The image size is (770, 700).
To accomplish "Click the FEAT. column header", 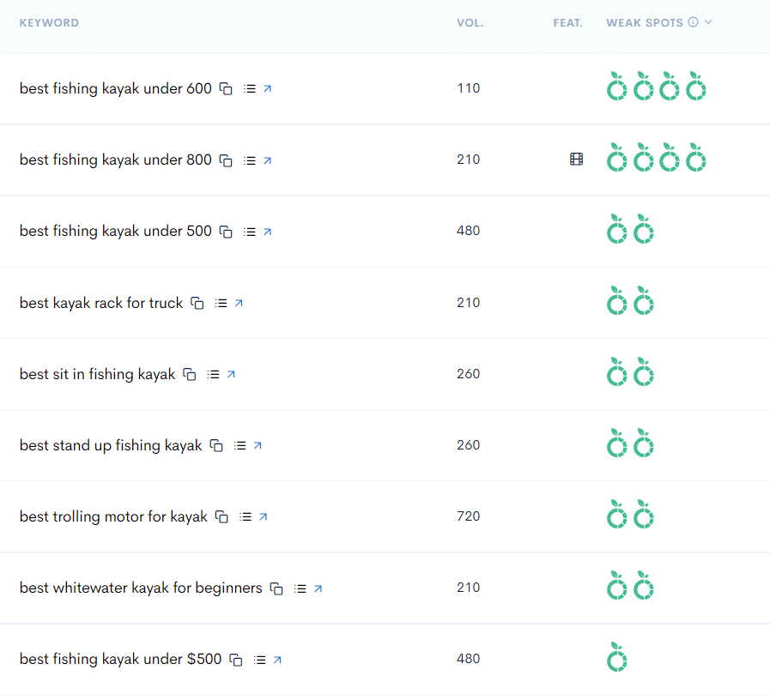I will 567,22.
